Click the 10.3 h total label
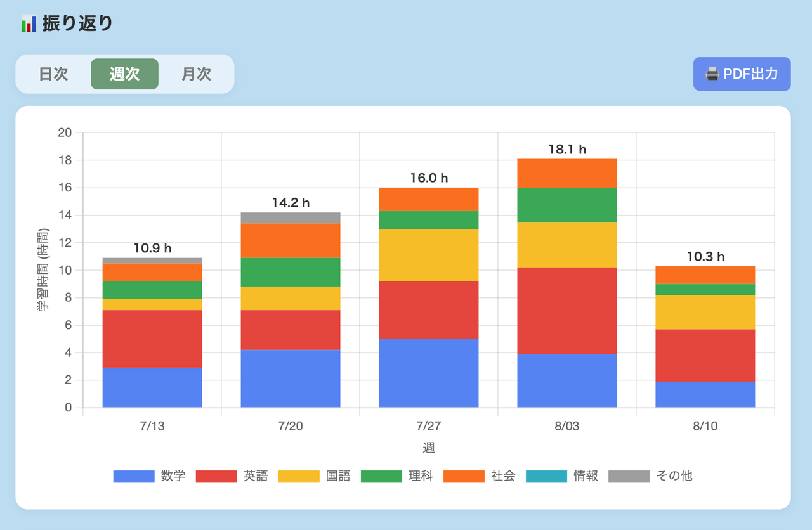This screenshot has height=530, width=812. coord(705,257)
